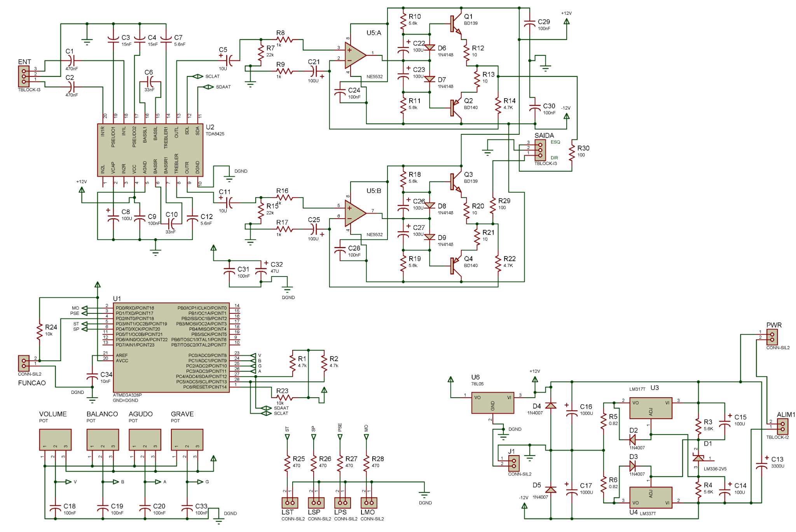Click the '3300U' value text
The width and height of the screenshot is (796, 532).
coord(778,466)
